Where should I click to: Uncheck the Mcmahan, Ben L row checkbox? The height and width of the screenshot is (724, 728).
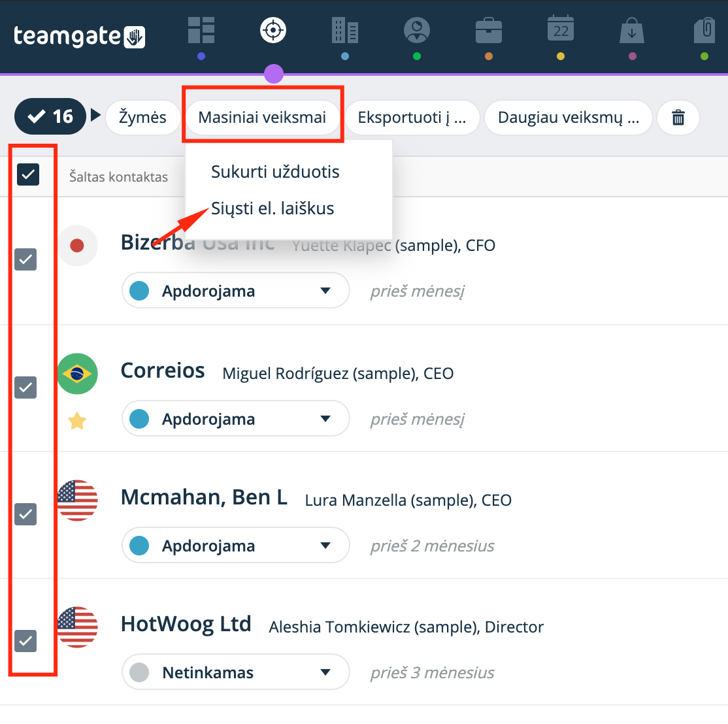25,514
